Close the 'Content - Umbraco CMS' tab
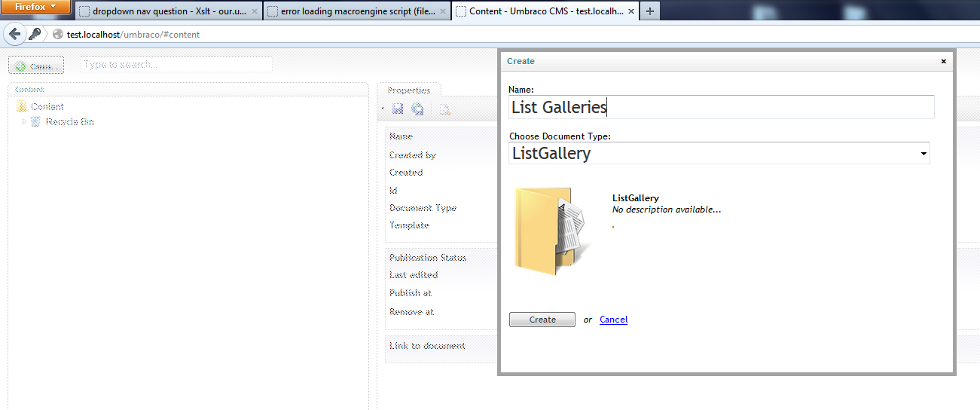980x410 pixels. pos(631,11)
